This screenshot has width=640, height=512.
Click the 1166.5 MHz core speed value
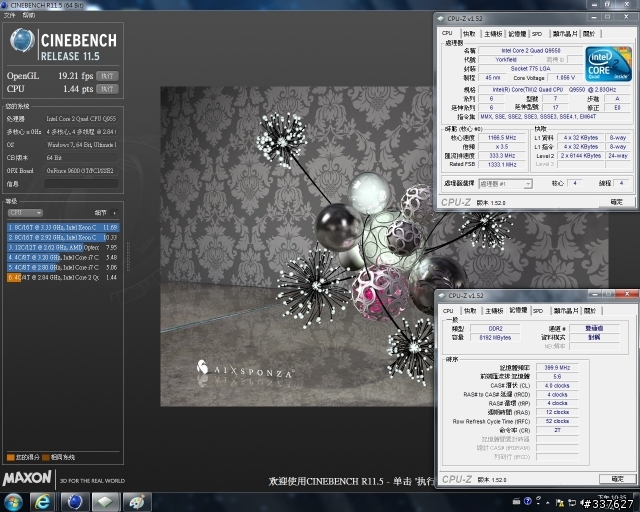point(502,138)
